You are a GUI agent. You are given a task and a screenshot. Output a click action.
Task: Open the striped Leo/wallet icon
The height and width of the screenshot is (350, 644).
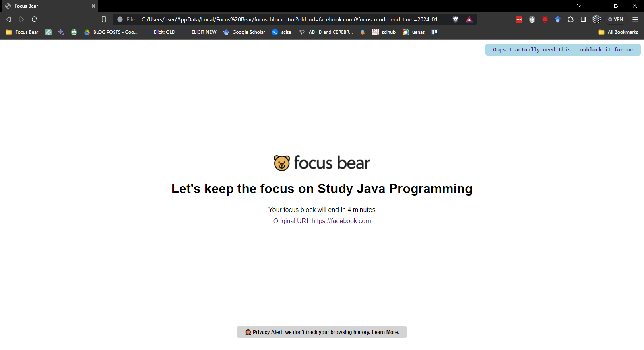597,19
